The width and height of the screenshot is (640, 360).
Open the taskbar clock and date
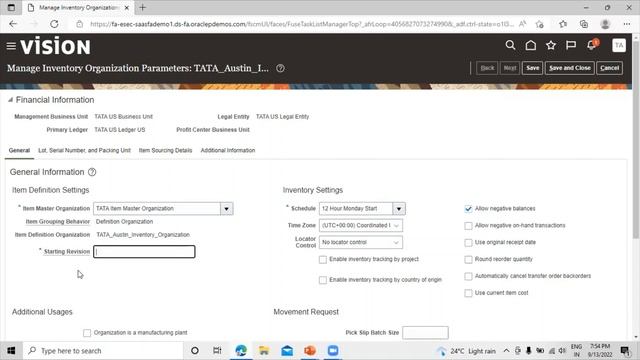600,351
